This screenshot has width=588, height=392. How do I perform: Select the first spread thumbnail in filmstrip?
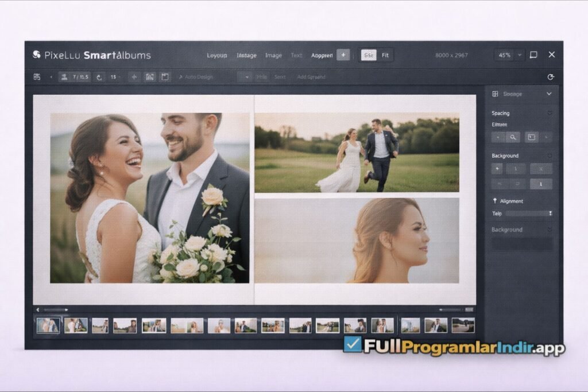[47, 325]
